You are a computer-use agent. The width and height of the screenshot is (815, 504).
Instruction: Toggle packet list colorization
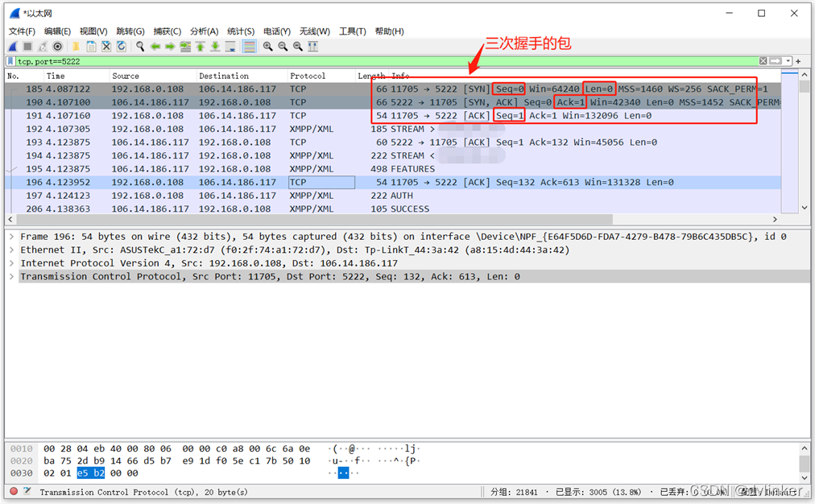tap(250, 47)
